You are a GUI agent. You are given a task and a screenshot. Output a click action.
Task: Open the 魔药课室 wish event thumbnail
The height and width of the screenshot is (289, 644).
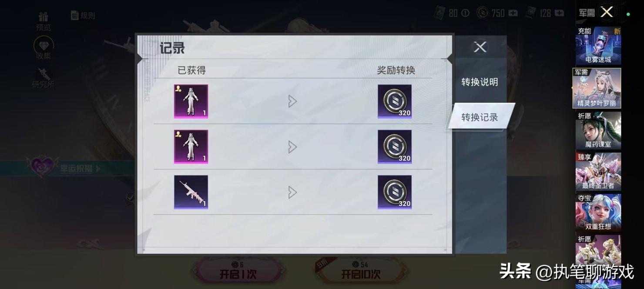click(x=598, y=131)
